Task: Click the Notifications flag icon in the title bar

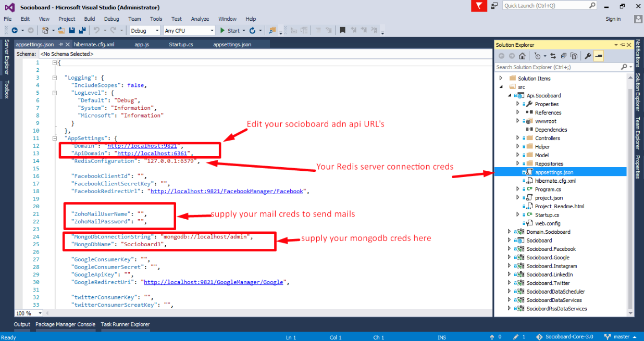Action: (479, 6)
